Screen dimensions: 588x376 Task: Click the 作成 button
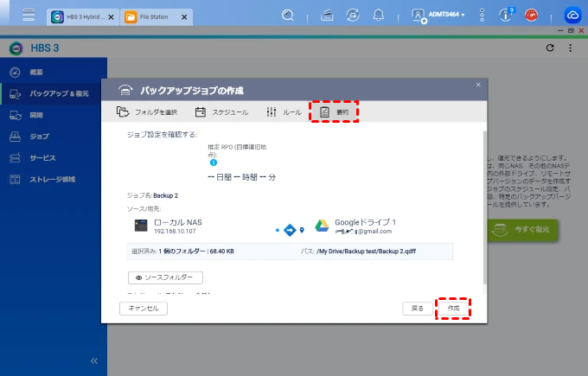point(453,309)
